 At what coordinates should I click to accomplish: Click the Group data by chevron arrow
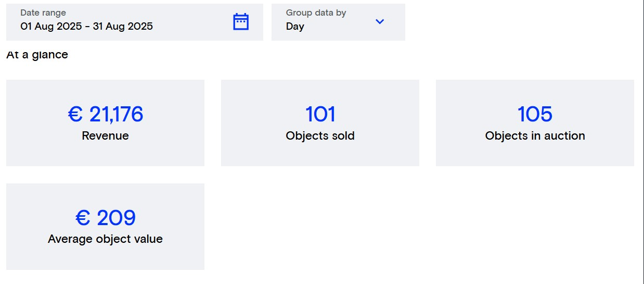[380, 22]
